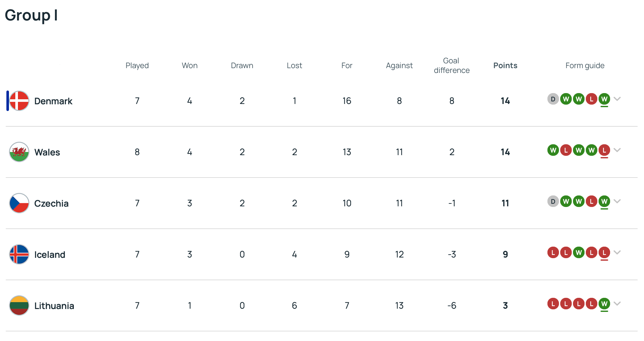
Task: Open the Iceland team link
Action: tap(50, 255)
